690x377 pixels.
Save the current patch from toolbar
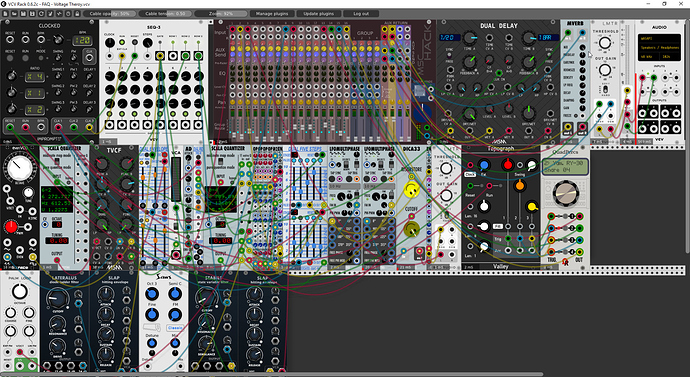click(x=23, y=14)
